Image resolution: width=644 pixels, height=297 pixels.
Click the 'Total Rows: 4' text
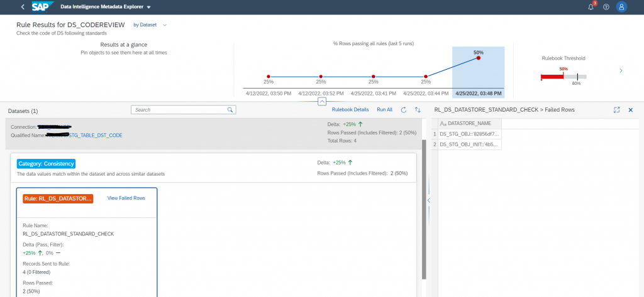[x=341, y=141]
